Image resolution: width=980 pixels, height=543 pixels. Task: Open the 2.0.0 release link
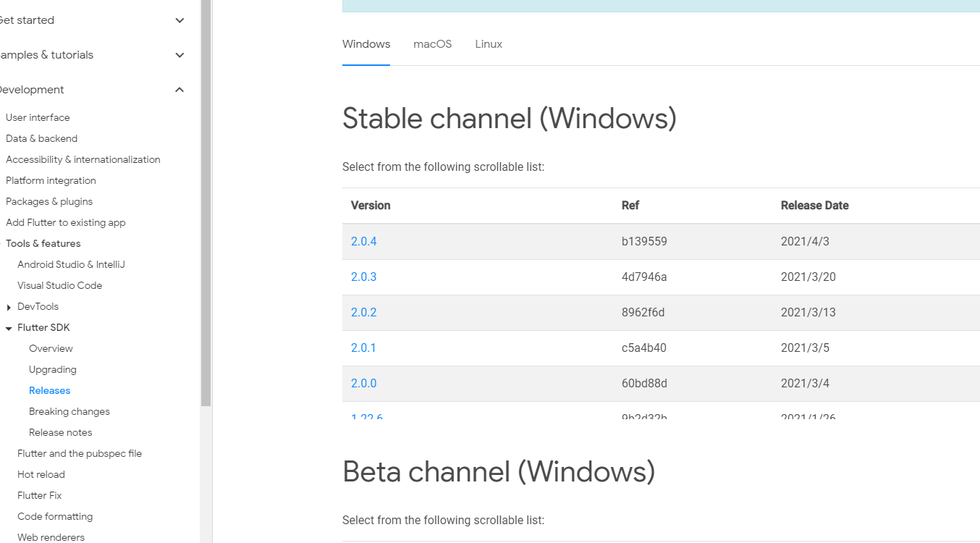point(363,383)
